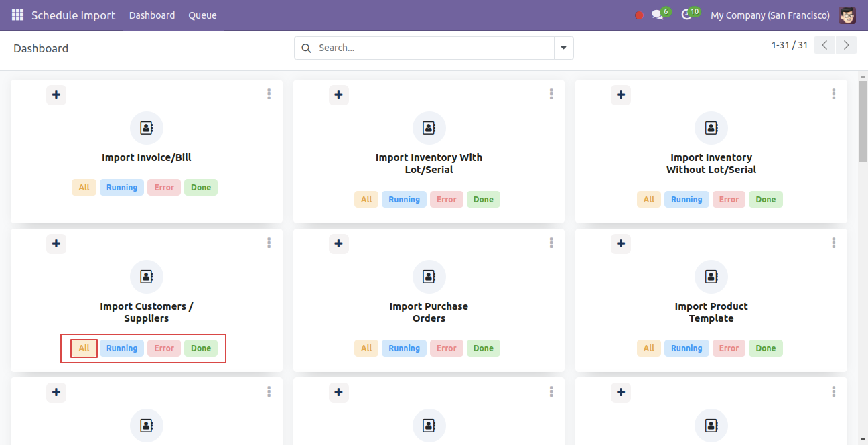Click the Schedule Import app title
The width and height of the screenshot is (868, 445).
(x=73, y=15)
